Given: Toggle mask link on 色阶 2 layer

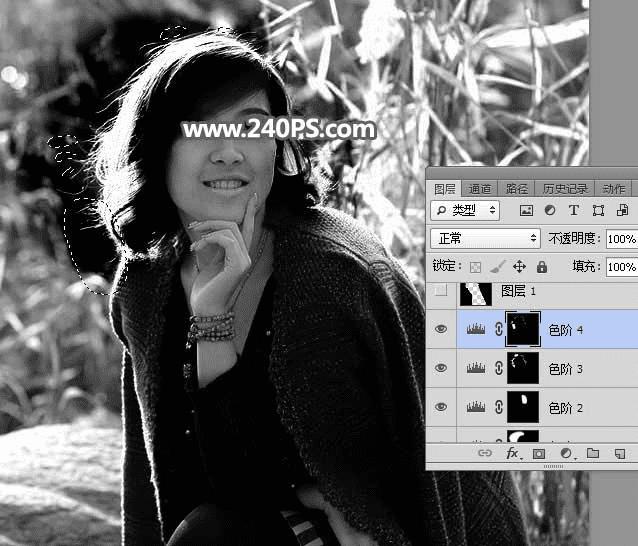Looking at the screenshot, I should click(498, 407).
